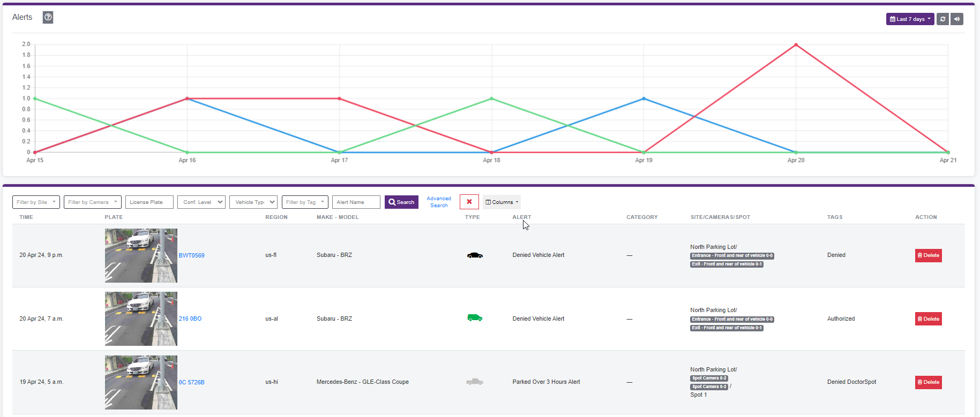Open the vehicle thumbnail for plate 0C 5726B
The height and width of the screenshot is (417, 980).
141,382
